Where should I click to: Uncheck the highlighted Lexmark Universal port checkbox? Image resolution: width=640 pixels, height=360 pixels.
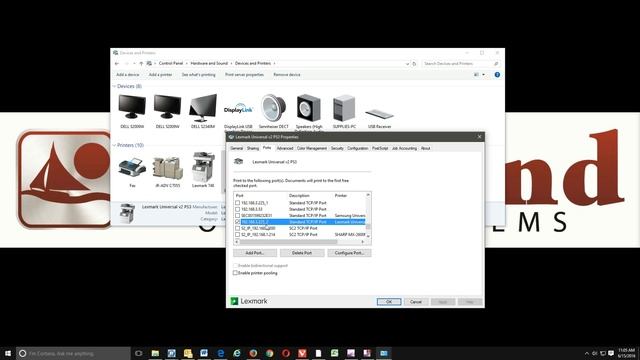[x=238, y=222]
